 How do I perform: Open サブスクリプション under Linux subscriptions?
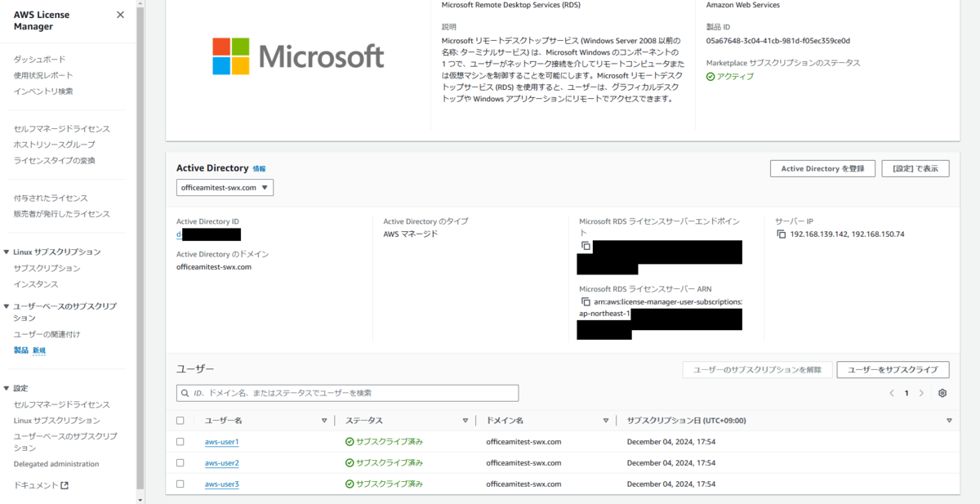click(x=47, y=268)
